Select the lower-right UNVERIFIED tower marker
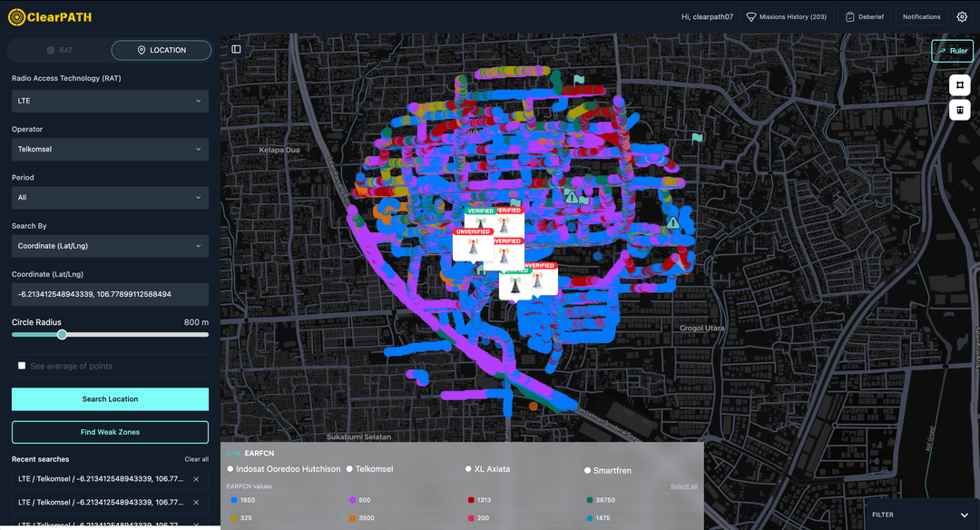This screenshot has height=530, width=980. click(x=540, y=279)
